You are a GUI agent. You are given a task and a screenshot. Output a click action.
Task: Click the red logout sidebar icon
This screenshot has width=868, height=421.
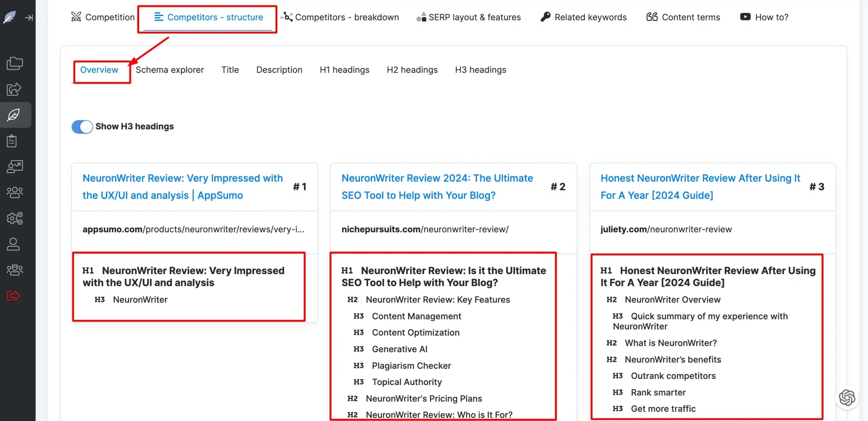(13, 295)
